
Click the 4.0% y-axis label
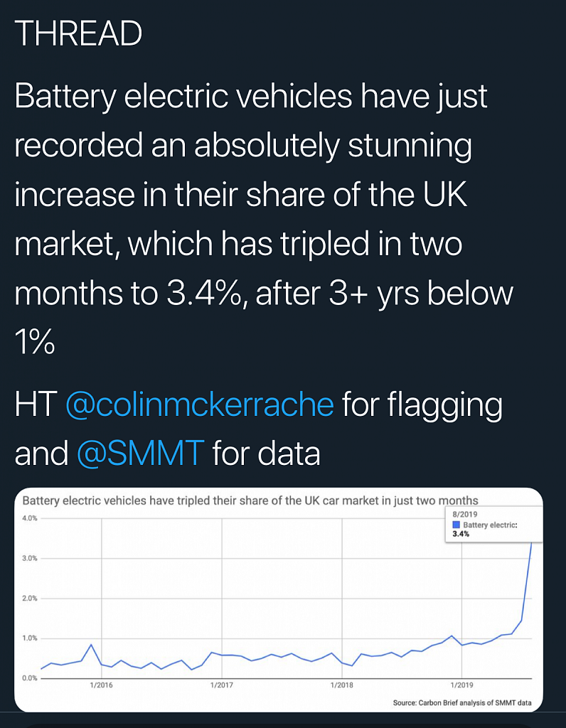30,518
